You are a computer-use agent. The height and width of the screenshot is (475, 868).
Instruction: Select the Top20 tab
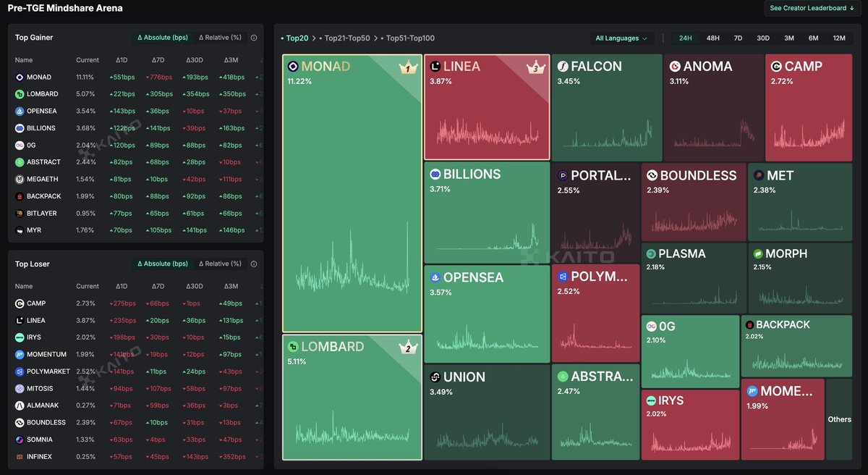click(297, 38)
